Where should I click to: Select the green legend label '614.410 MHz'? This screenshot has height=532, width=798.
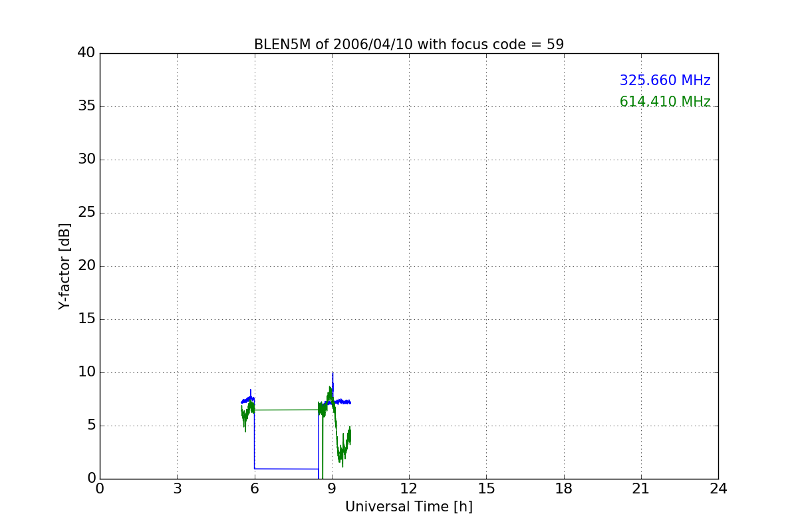coord(665,102)
